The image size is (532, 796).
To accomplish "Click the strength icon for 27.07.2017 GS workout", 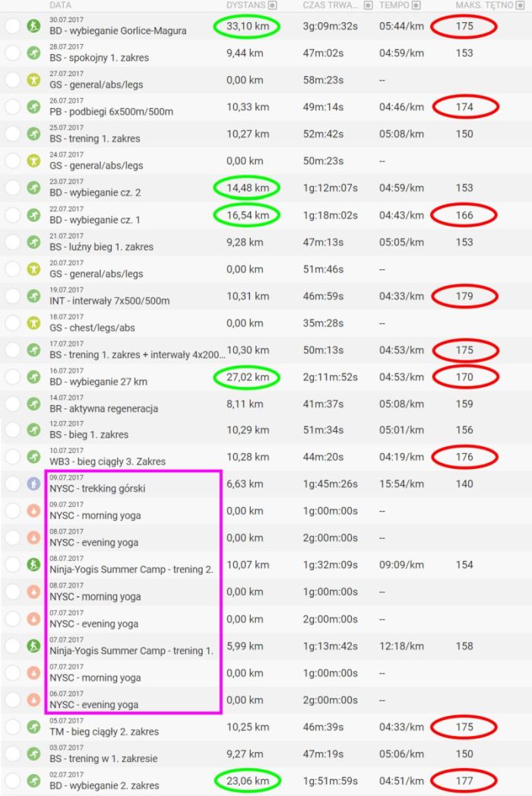I will (x=33, y=81).
